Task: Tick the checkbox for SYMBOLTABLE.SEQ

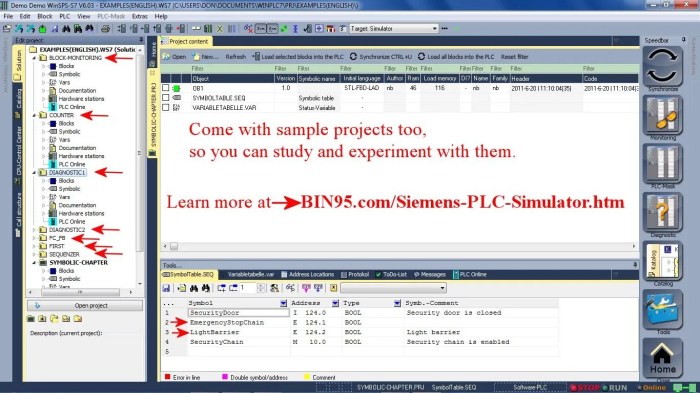Action: pyautogui.click(x=166, y=98)
